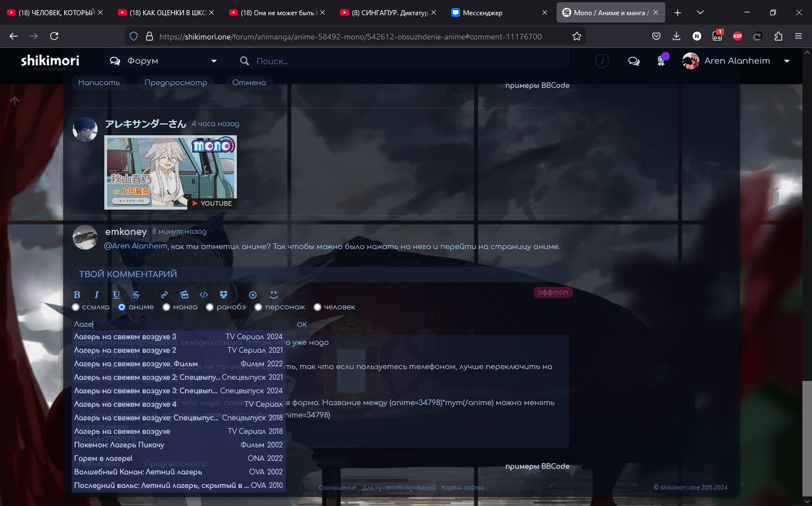Screen dimensions: 812x506
Task: Play the mono YouTube video thumbnail
Action: pyautogui.click(x=170, y=173)
